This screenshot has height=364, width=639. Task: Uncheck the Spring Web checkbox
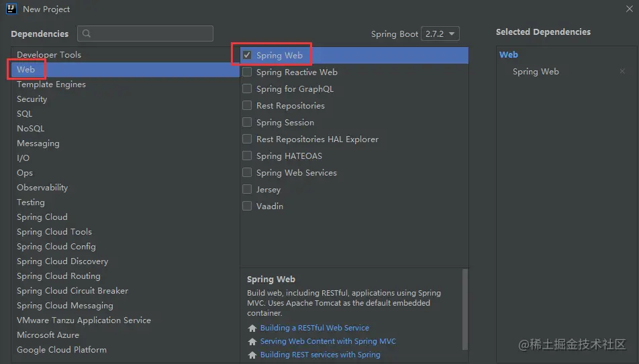pos(247,55)
